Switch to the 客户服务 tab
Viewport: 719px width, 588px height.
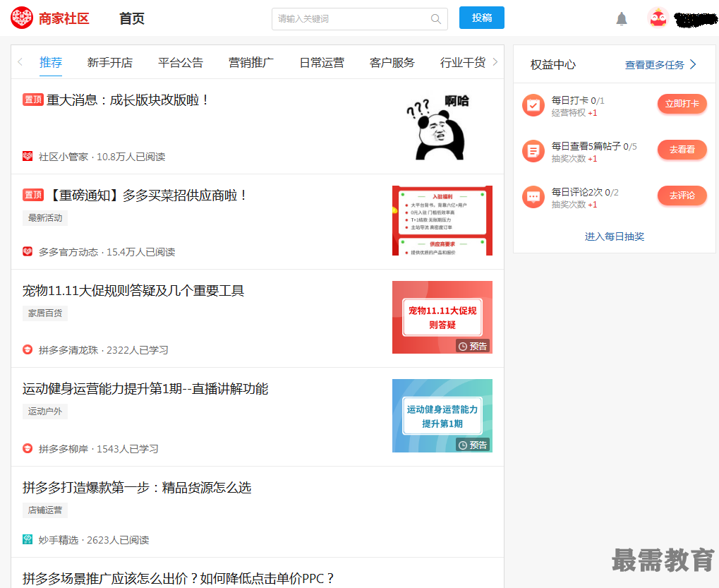pyautogui.click(x=392, y=62)
